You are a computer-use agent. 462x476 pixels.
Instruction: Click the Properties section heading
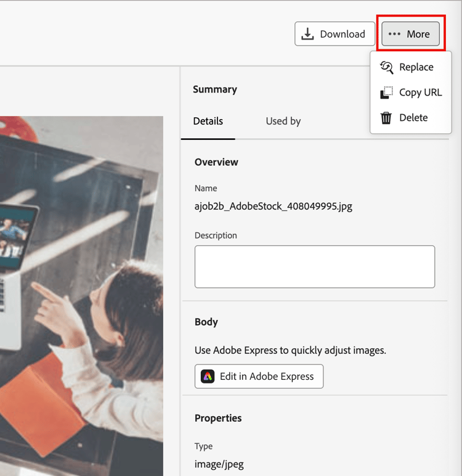click(218, 418)
